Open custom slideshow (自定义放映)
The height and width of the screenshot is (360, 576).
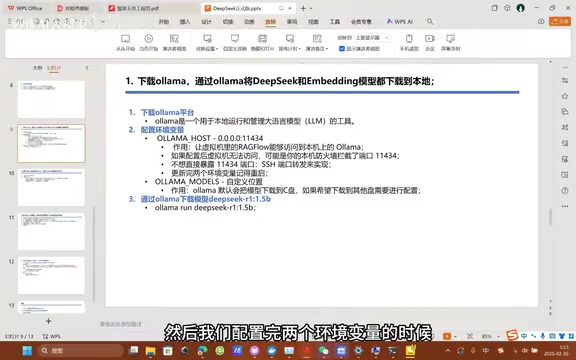[235, 43]
